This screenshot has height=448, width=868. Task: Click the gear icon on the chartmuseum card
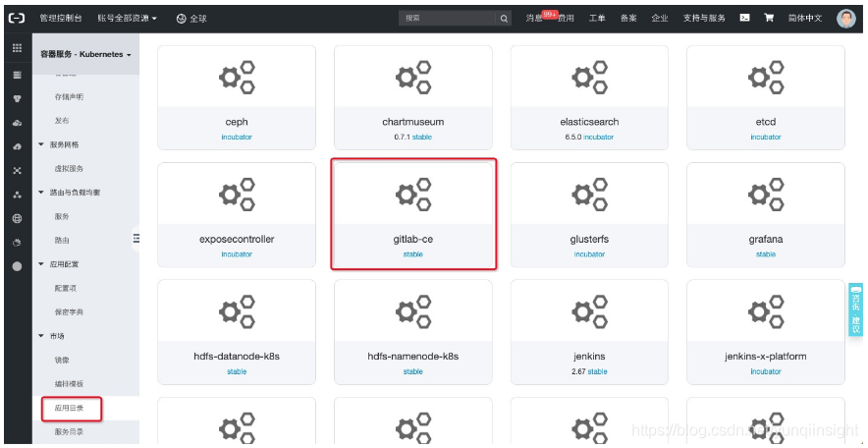click(413, 77)
